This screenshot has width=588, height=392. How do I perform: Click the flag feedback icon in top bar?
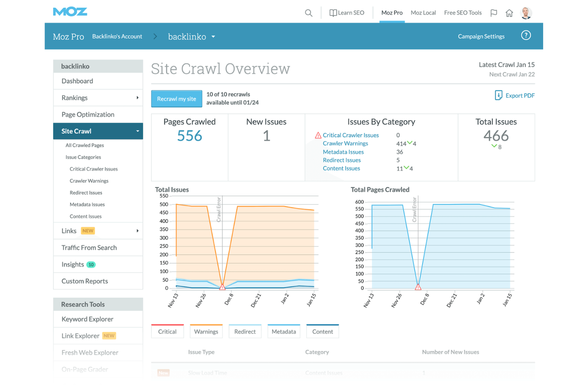pos(493,13)
